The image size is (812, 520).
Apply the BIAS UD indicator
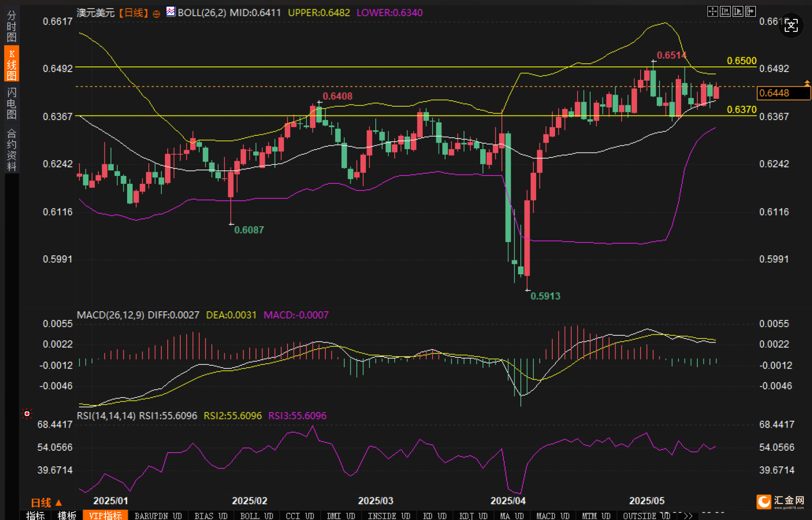click(211, 515)
